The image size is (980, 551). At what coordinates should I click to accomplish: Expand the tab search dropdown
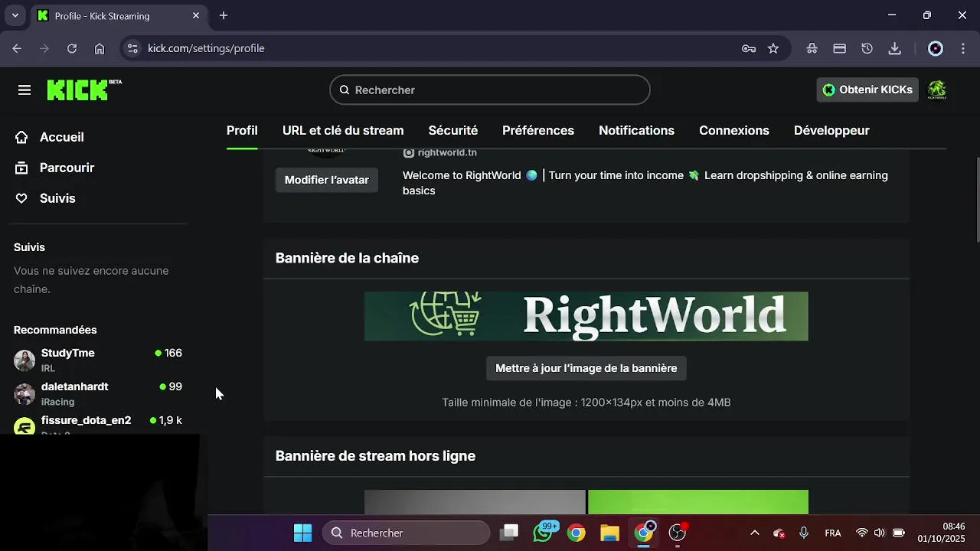[15, 15]
